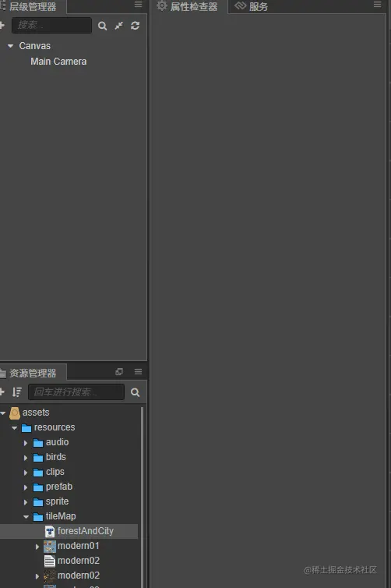Expand the birds folder
391x588 pixels.
coord(26,458)
